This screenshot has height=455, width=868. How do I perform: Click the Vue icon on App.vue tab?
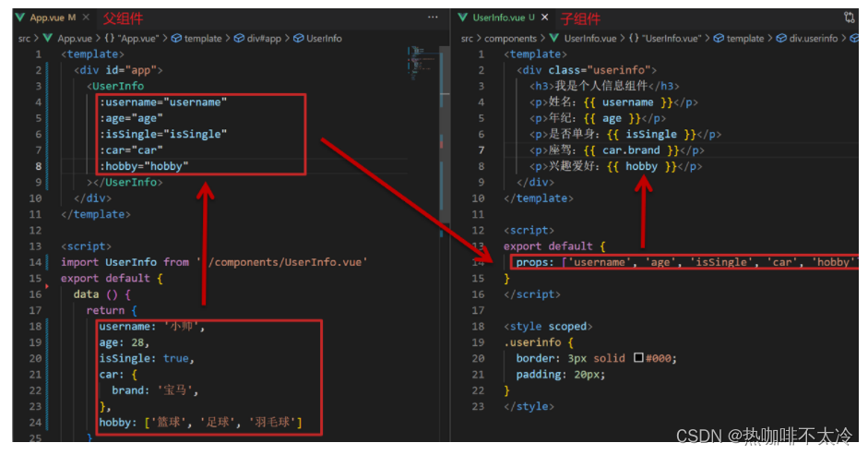(x=20, y=18)
